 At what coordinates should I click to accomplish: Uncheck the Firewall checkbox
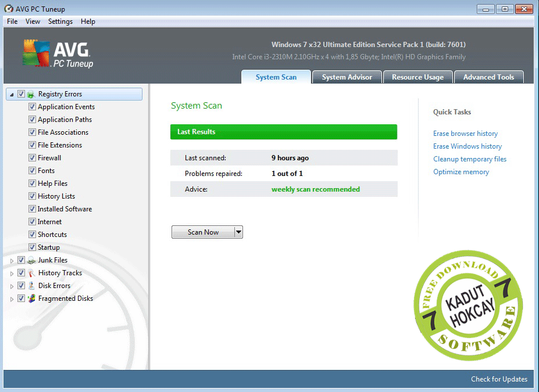(32, 157)
